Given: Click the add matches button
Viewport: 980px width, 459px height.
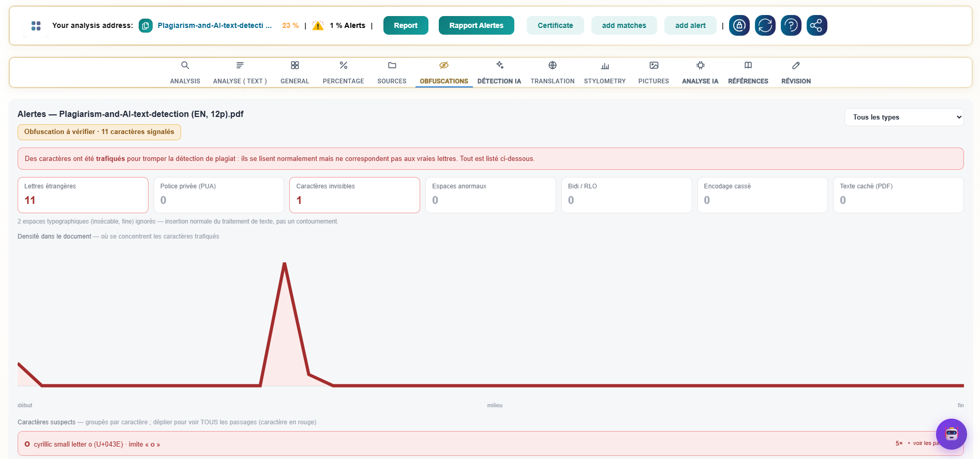Looking at the screenshot, I should 624,25.
